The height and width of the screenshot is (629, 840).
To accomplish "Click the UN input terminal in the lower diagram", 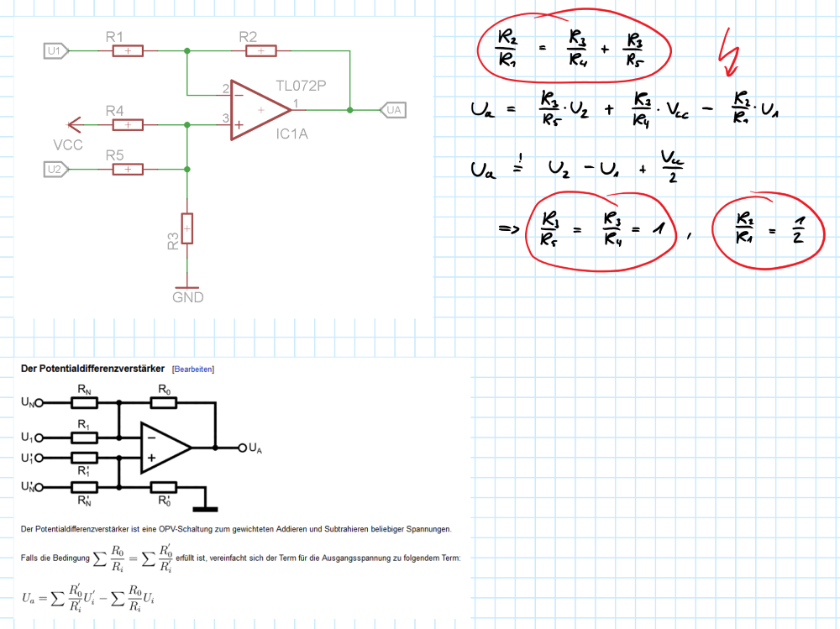I will (39, 402).
